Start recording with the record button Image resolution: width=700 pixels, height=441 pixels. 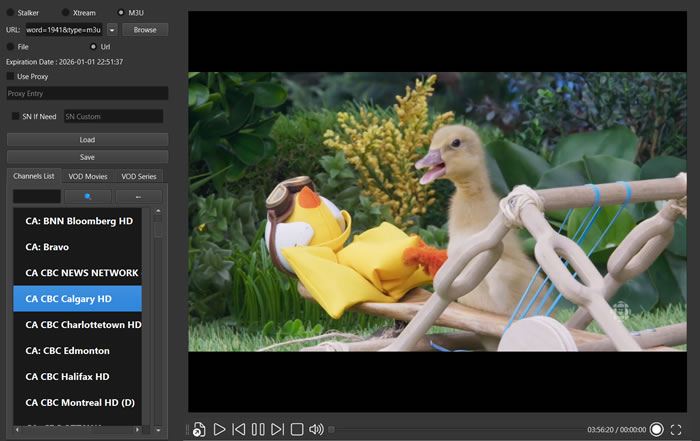pyautogui.click(x=657, y=429)
